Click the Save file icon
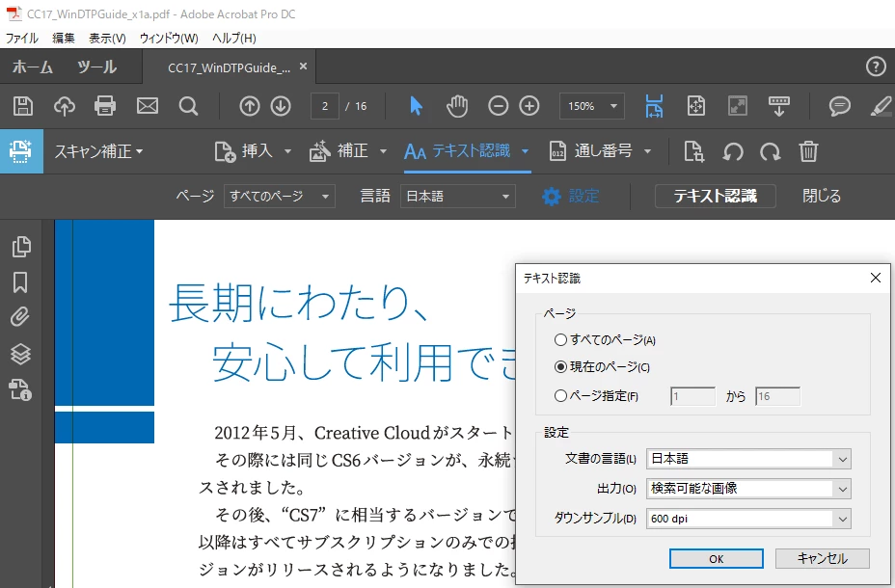Screen dimensions: 895x588 tap(23, 106)
